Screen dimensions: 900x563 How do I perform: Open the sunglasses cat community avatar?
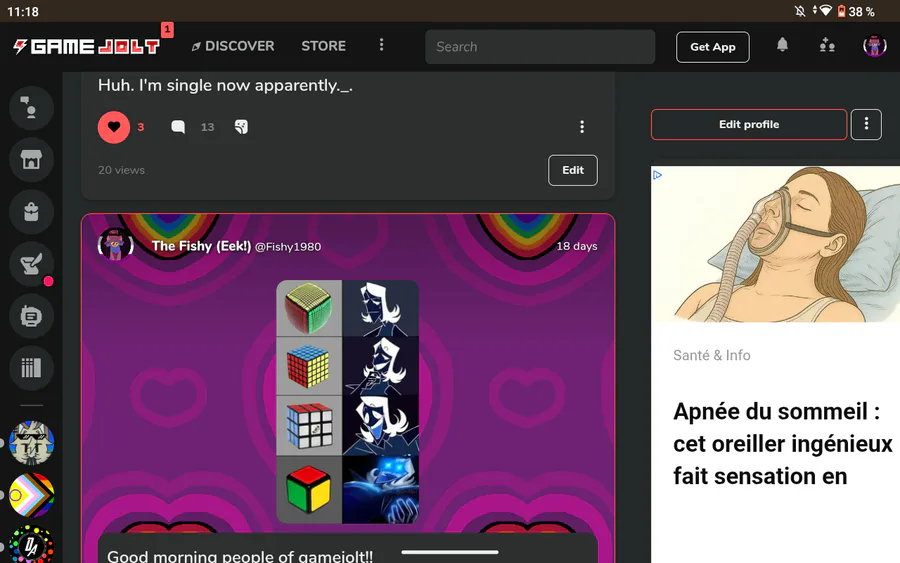(32, 443)
